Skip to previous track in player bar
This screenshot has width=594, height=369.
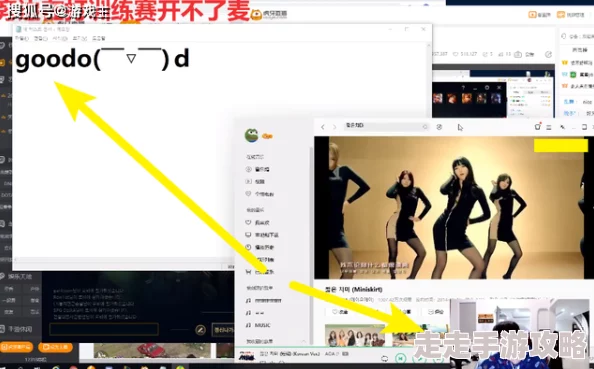[x=400, y=358]
